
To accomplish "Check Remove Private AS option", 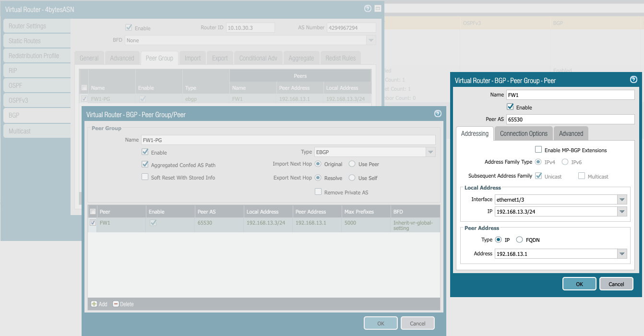I will 318,192.
